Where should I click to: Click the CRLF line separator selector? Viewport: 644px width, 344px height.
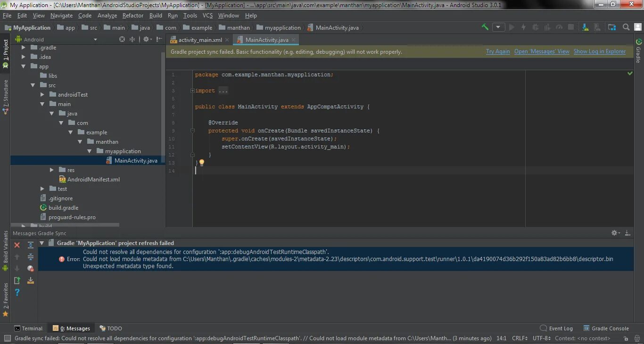click(520, 338)
